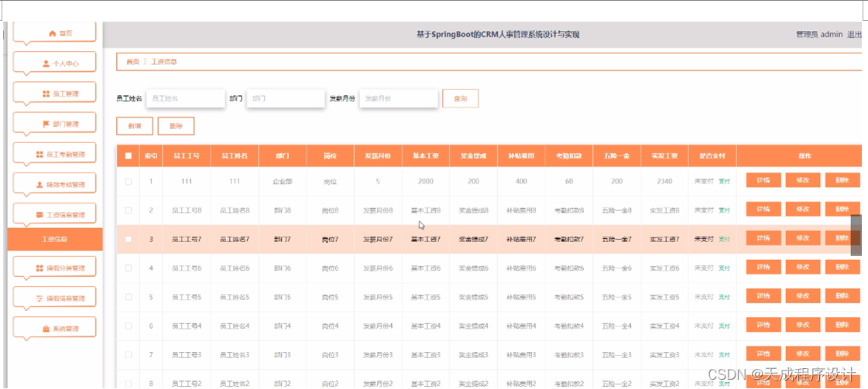
Task: Click the grid icon for 员工管理
Action: click(46, 94)
